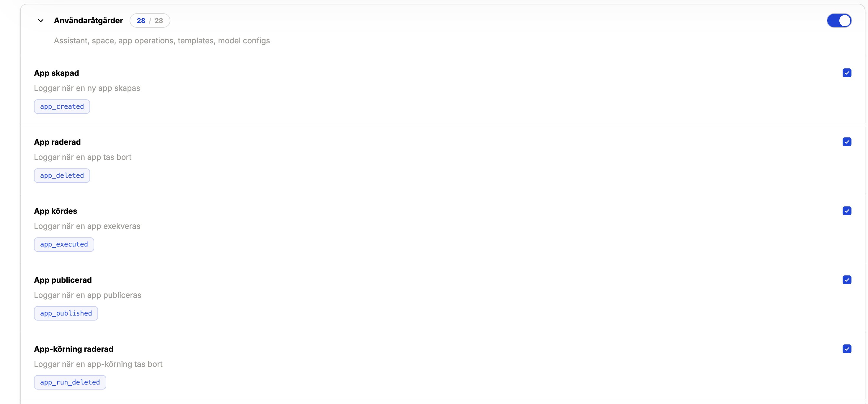The width and height of the screenshot is (868, 404).
Task: Select the App skapad row title
Action: (x=57, y=73)
